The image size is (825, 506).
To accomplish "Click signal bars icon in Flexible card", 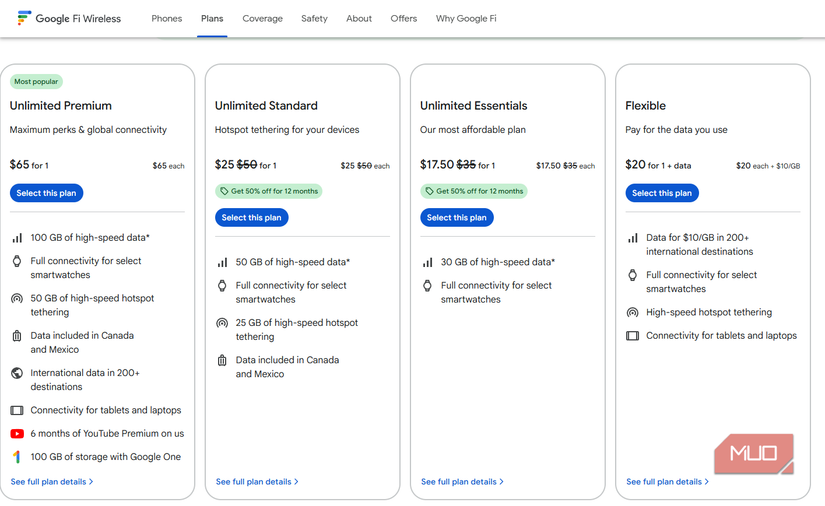I will (633, 238).
